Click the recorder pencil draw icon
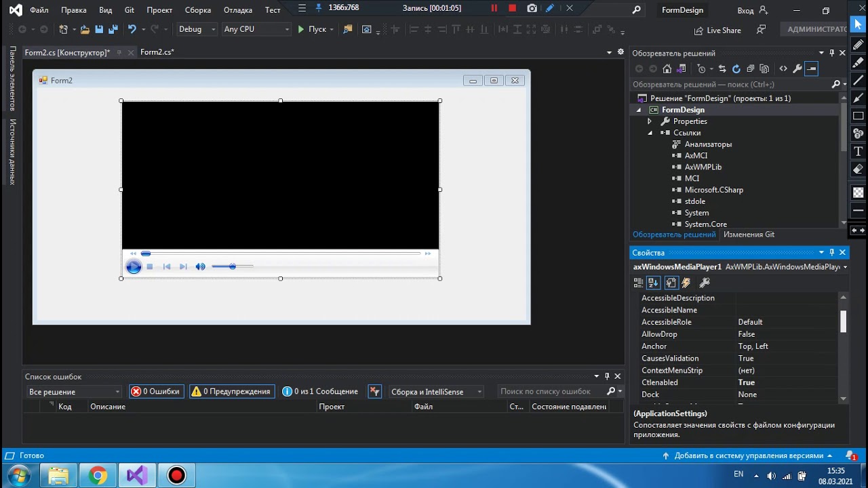The width and height of the screenshot is (868, 488). [x=550, y=8]
